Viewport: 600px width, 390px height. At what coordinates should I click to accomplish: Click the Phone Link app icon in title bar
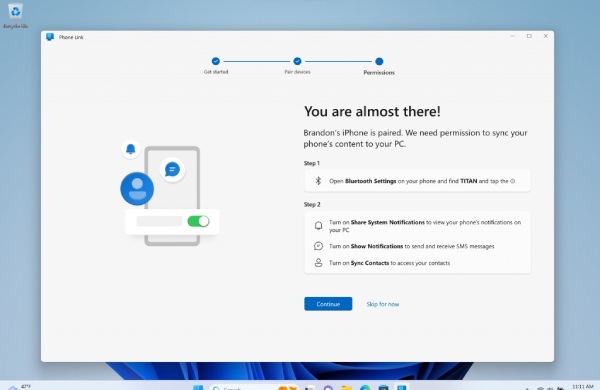[x=50, y=37]
